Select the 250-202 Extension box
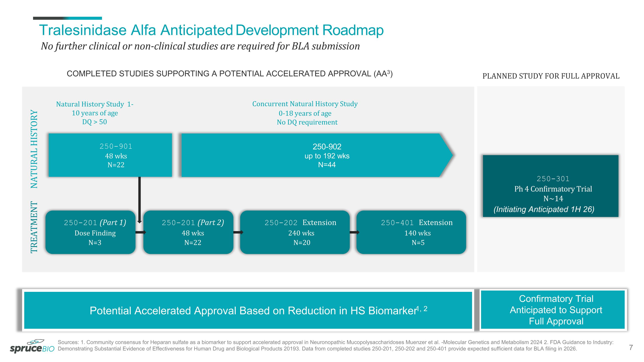Image resolution: width=644 pixels, height=362 pixels. (x=295, y=232)
